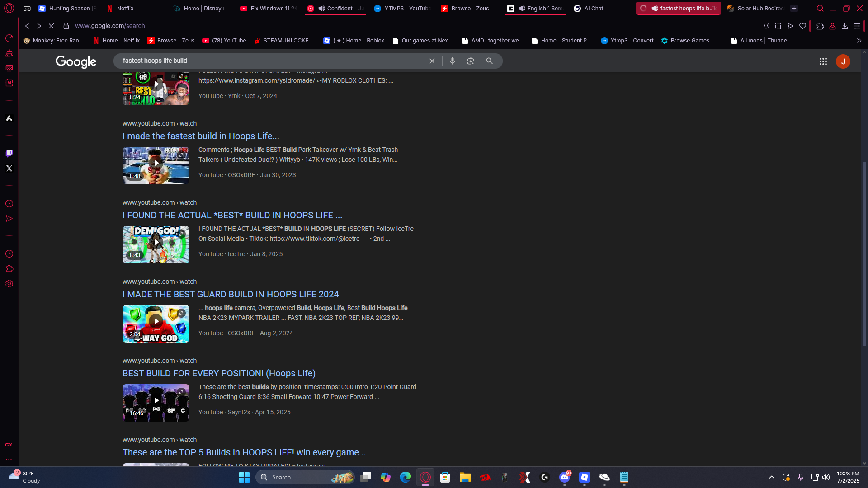868x488 pixels.
Task: Switch to the Fix Windows 11 tab
Action: [269, 9]
